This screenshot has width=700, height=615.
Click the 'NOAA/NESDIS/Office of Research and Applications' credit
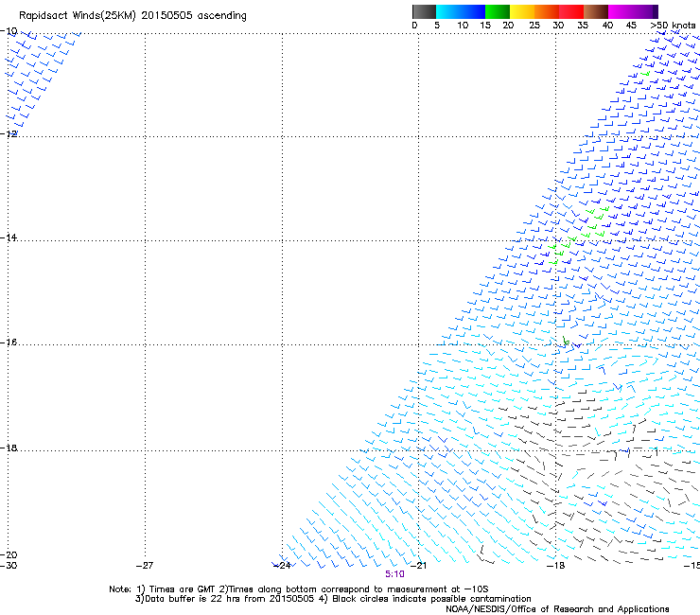coord(557,609)
